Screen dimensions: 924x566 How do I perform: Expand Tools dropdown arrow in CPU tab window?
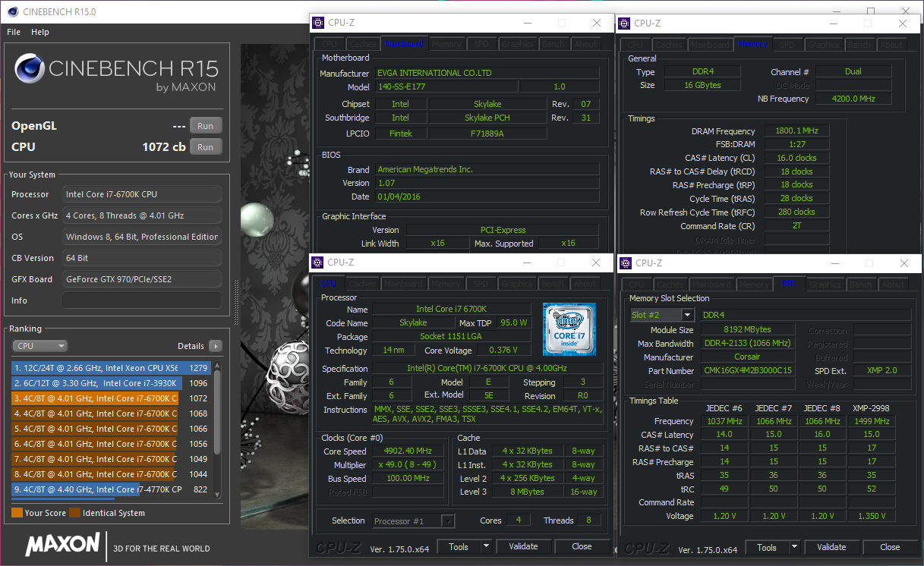tap(486, 546)
